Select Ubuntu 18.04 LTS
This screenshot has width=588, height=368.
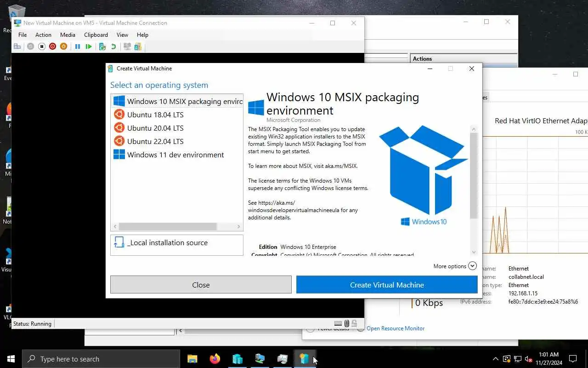coord(177,115)
